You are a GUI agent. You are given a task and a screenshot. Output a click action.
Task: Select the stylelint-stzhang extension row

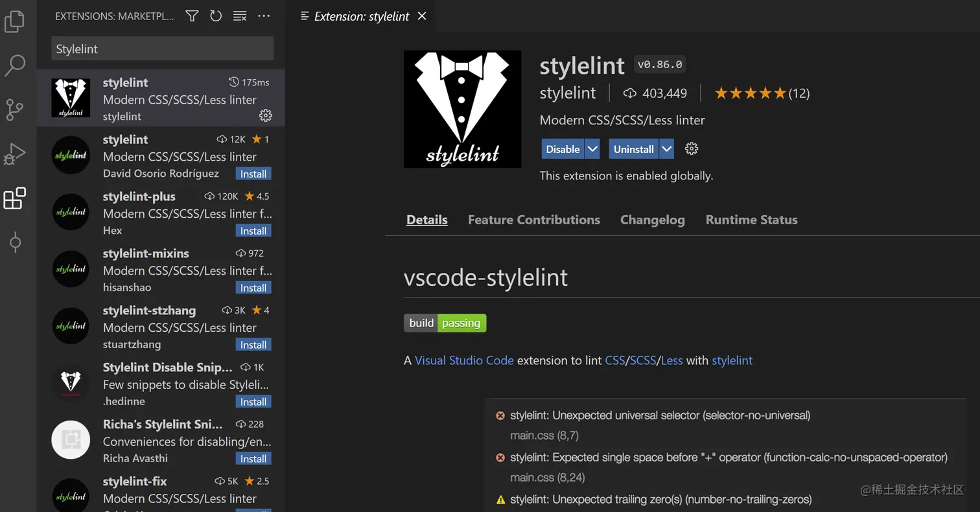pos(161,326)
